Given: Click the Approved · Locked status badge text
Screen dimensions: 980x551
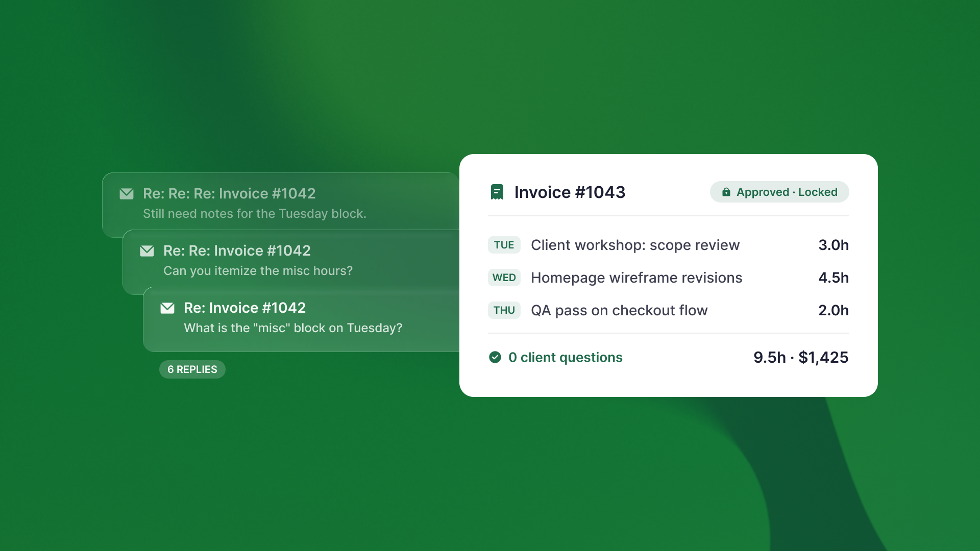Looking at the screenshot, I should [787, 192].
